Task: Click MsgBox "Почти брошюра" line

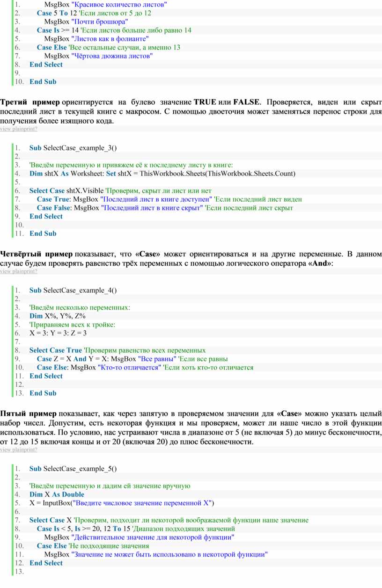Action: pos(86,22)
